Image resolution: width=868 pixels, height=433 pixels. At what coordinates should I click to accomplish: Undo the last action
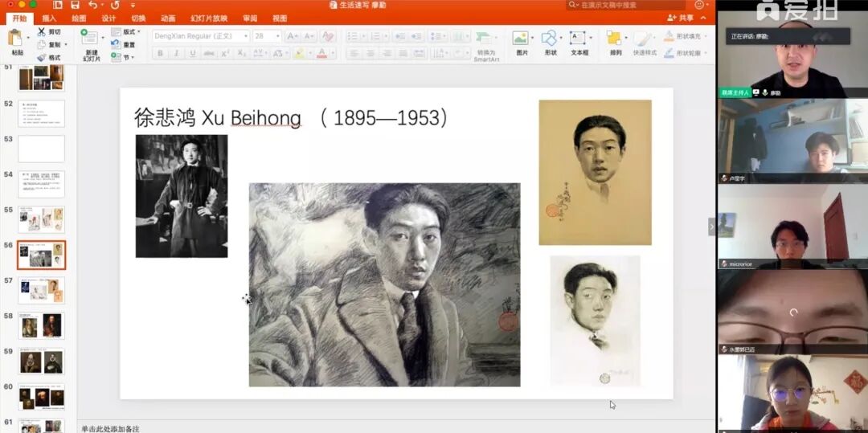coord(92,5)
